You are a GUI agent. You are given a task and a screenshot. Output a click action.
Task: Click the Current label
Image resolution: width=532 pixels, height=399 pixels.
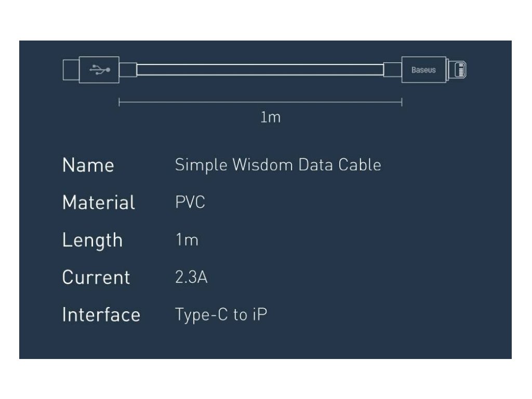(96, 277)
